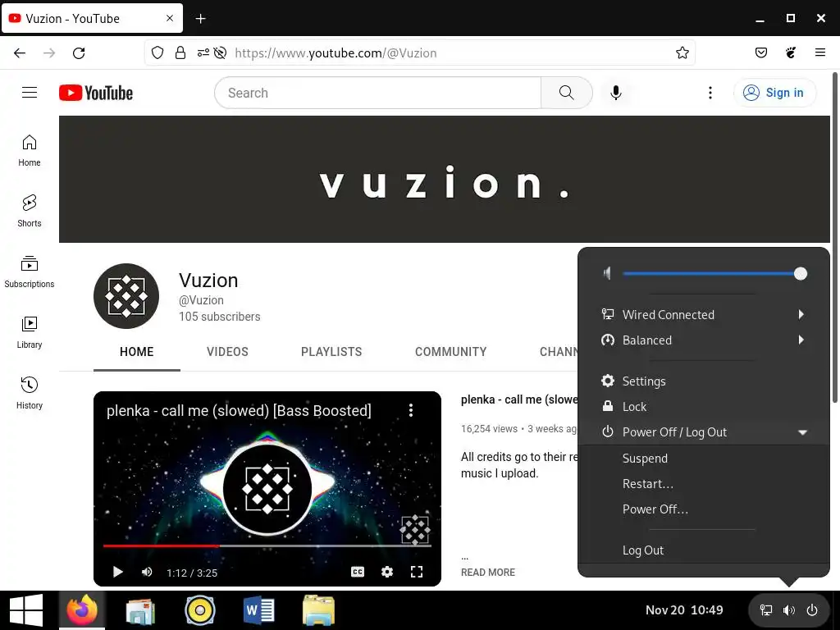Open the YouTube guide hamburger menu
840x630 pixels.
point(30,93)
